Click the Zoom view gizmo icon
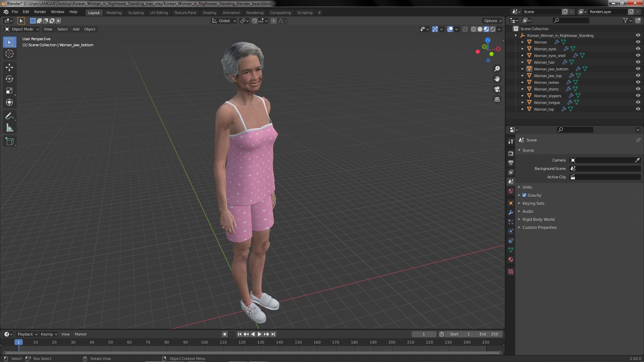Screen dimensions: 644x362 [x=497, y=69]
